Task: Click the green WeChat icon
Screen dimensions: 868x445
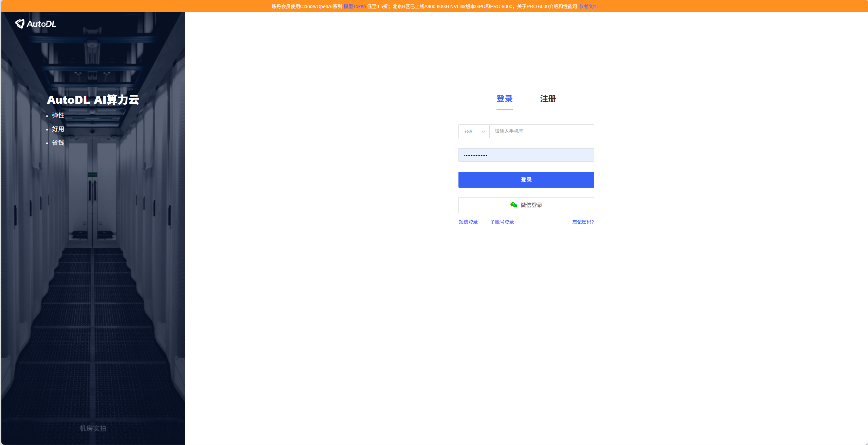Action: (x=513, y=205)
